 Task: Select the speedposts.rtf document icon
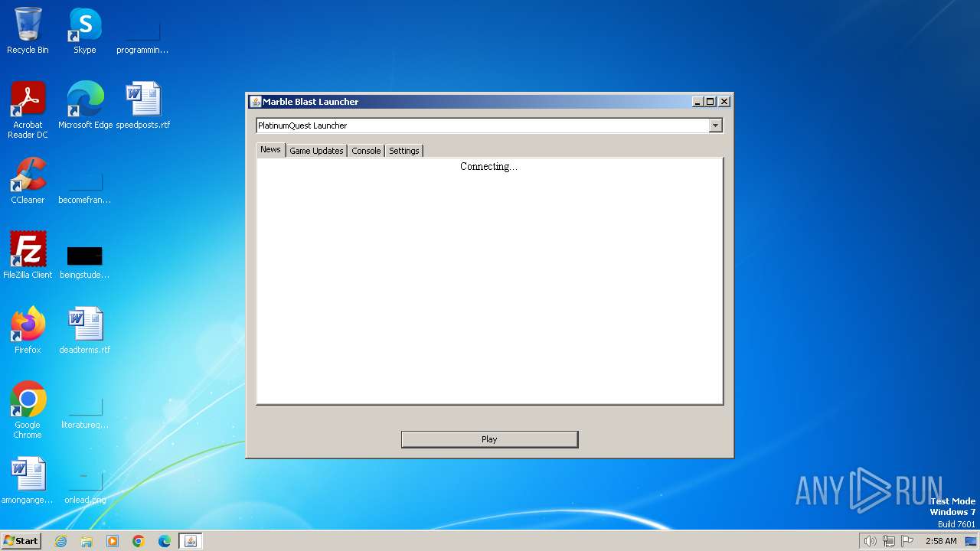142,106
